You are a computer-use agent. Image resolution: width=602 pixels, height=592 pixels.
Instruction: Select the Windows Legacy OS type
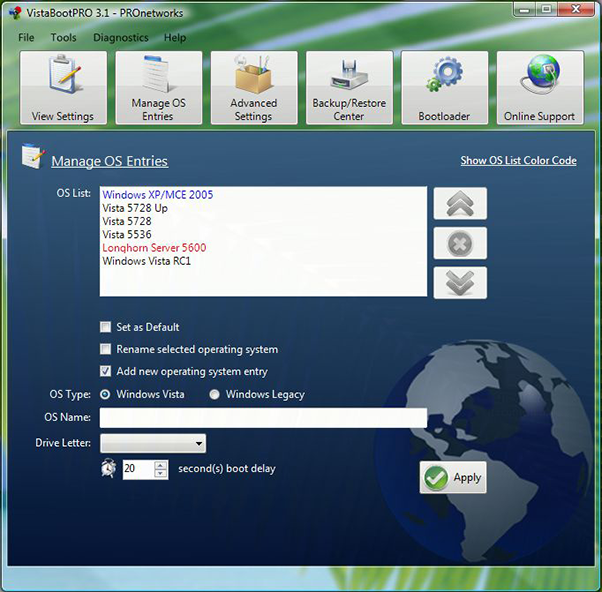coord(214,394)
